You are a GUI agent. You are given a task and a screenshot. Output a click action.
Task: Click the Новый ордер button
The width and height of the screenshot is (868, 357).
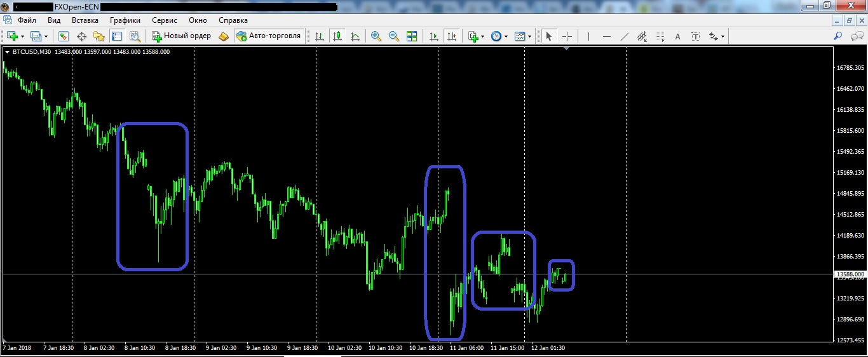181,36
